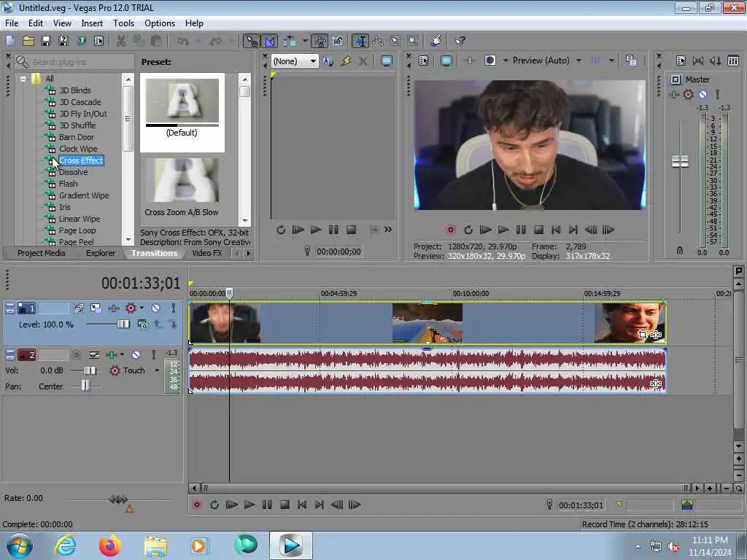Screen dimensions: 747x560
Task: Toggle Loop Playback in timeline transport
Action: [x=214, y=505]
